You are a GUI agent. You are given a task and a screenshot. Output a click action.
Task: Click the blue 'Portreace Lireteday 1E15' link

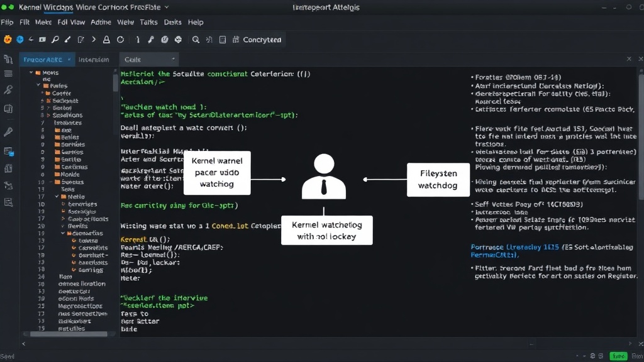click(514, 247)
